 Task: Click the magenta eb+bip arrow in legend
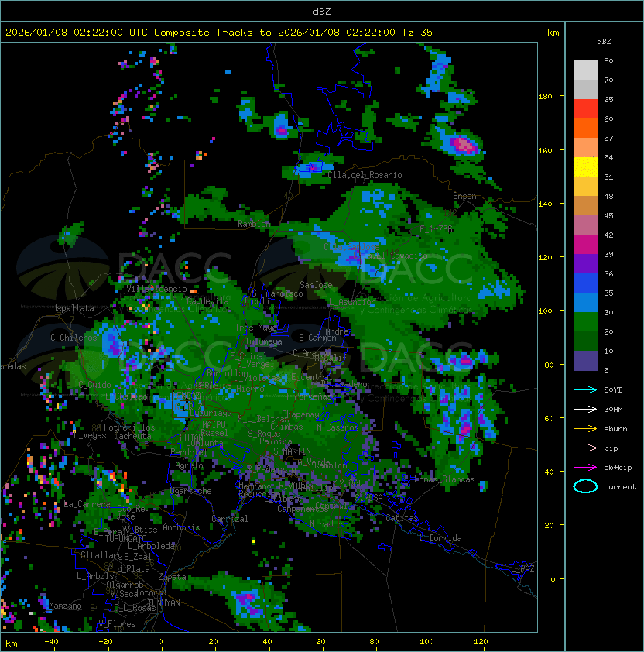click(x=585, y=468)
